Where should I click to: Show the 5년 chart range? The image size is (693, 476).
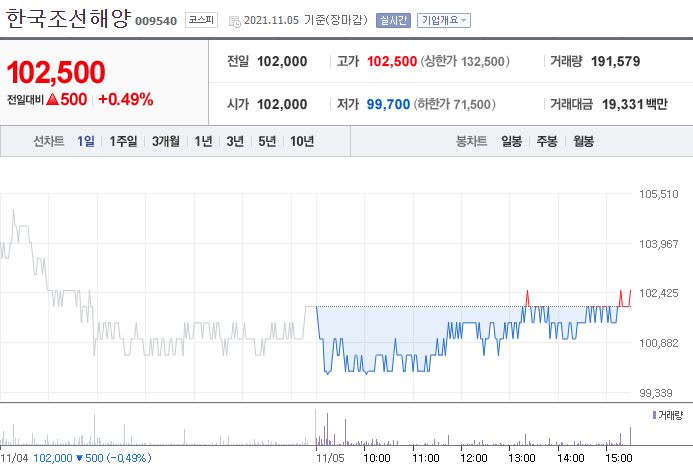pos(267,141)
